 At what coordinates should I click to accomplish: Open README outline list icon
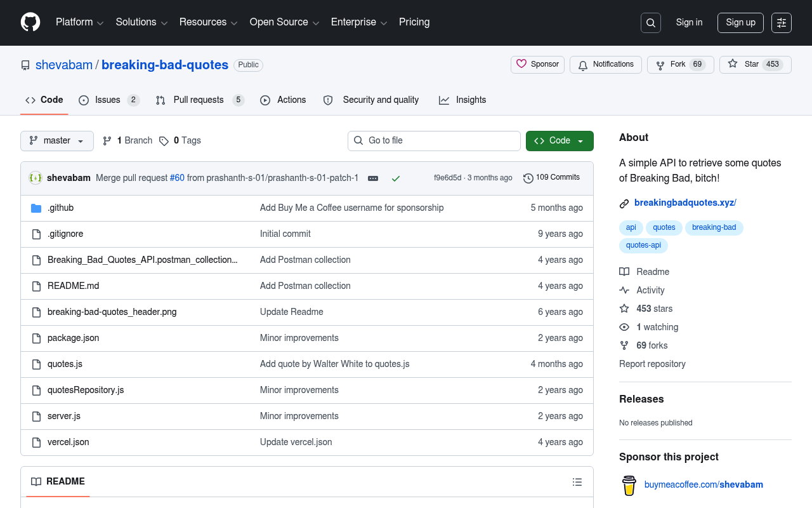click(x=577, y=482)
